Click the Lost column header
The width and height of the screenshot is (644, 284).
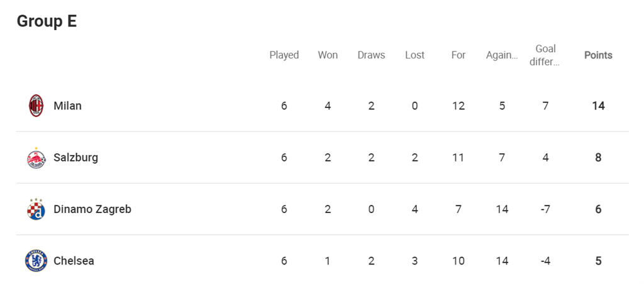pos(414,55)
